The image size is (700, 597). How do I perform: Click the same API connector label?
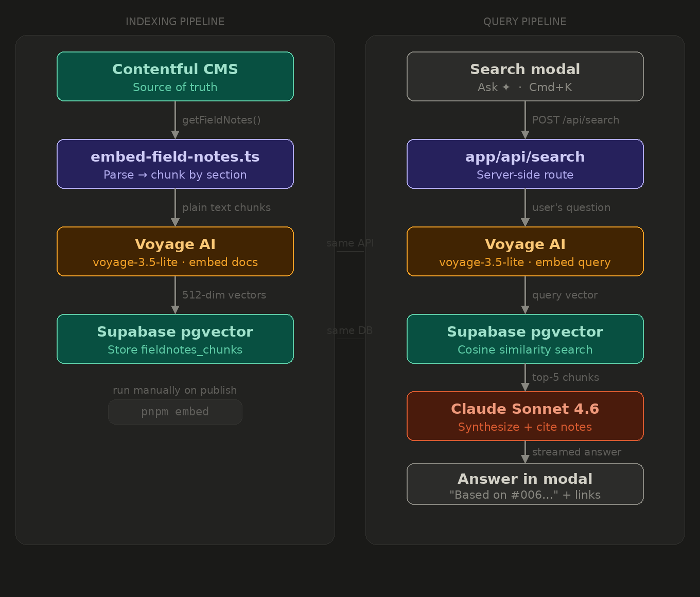[x=350, y=243]
